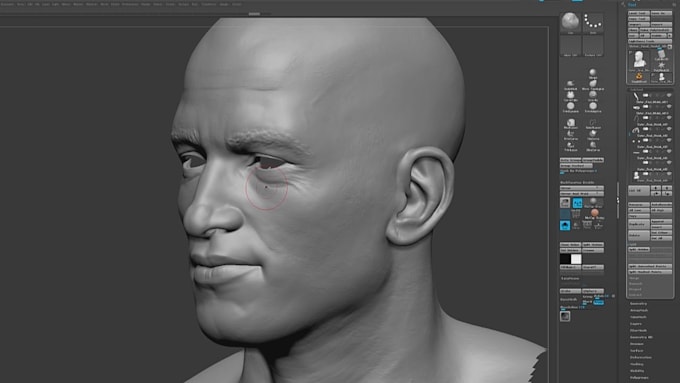Click the blue active icon above color swatches
Viewport: 680px width, 383px height.
pos(565,226)
